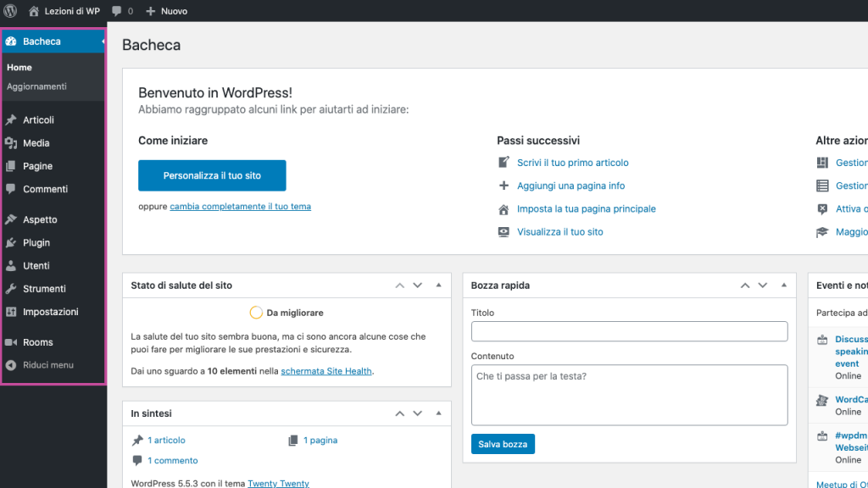Image resolution: width=868 pixels, height=488 pixels.
Task: Collapse the Stato di salute del sito panel
Action: pos(438,285)
